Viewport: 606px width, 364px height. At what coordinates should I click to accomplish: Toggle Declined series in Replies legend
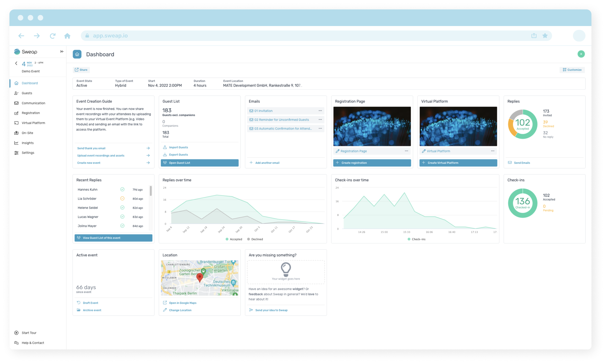coord(255,239)
